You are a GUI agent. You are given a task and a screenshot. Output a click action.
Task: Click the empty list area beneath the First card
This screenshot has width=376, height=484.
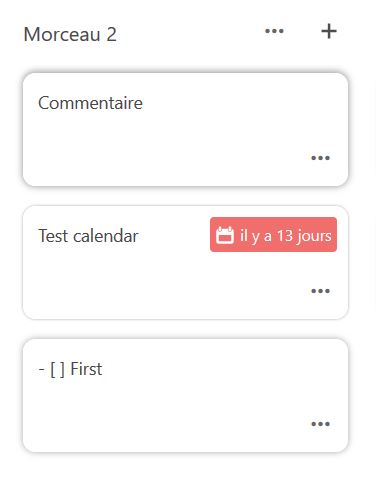[x=186, y=469]
